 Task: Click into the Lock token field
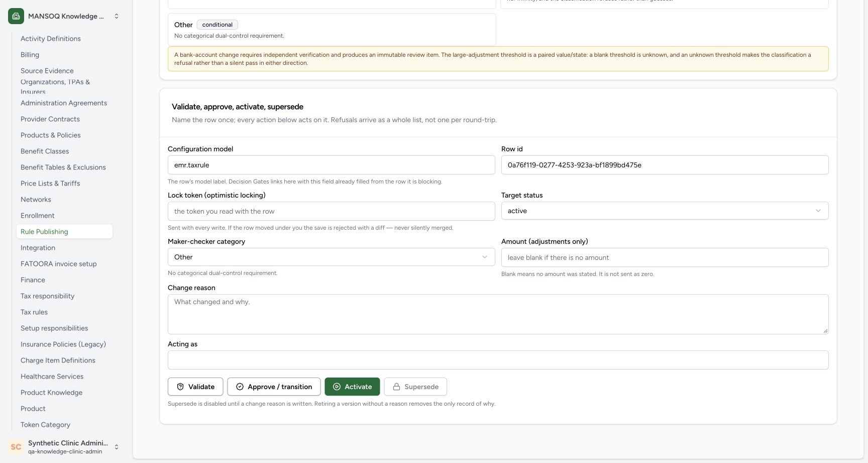[331, 211]
